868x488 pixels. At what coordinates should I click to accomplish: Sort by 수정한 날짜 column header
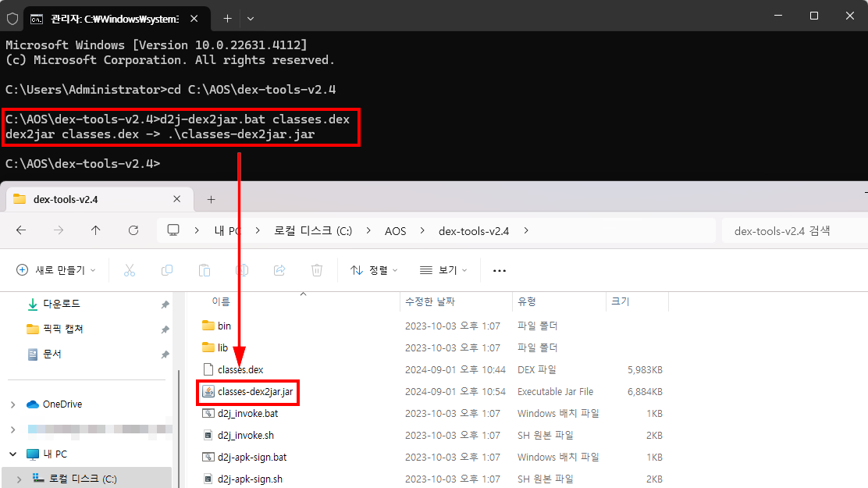[429, 301]
